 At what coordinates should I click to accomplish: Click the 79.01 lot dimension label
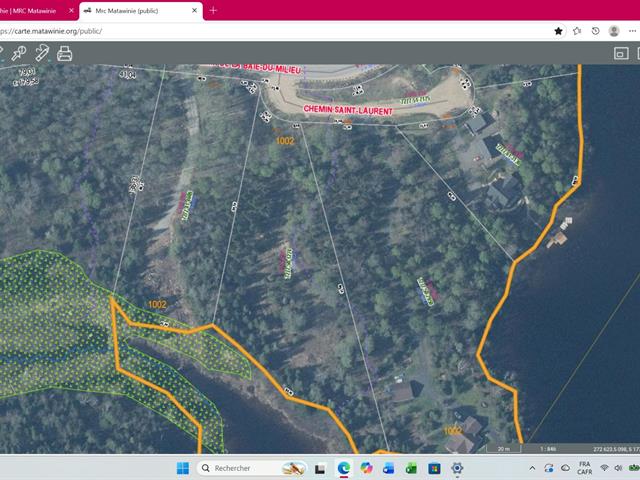(27, 72)
